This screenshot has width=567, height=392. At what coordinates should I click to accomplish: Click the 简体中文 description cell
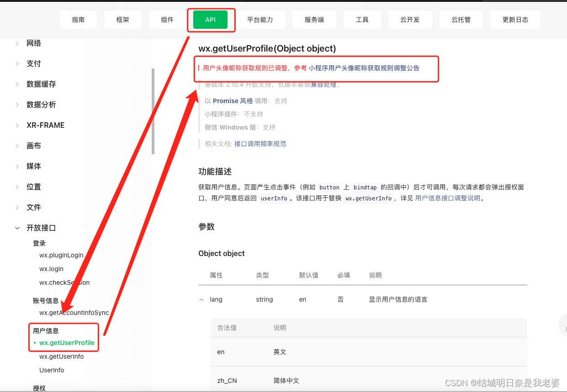(x=286, y=381)
